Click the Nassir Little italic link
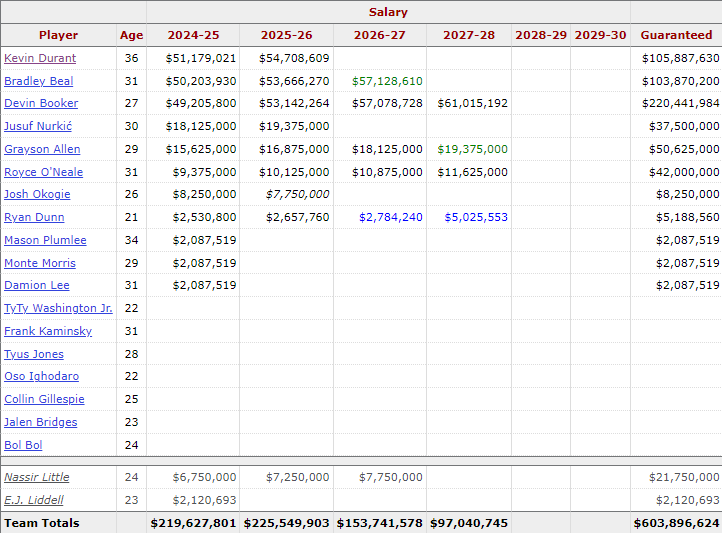The width and height of the screenshot is (722, 533). 37,478
